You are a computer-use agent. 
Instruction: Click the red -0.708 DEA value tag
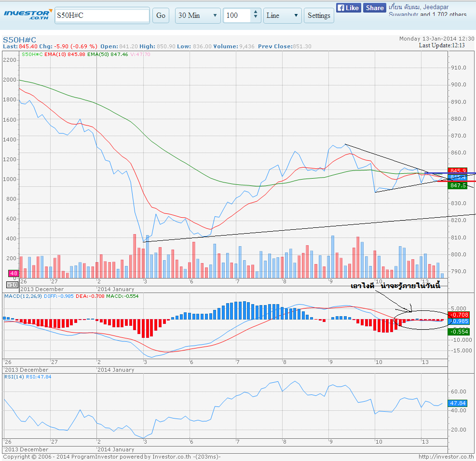(459, 315)
